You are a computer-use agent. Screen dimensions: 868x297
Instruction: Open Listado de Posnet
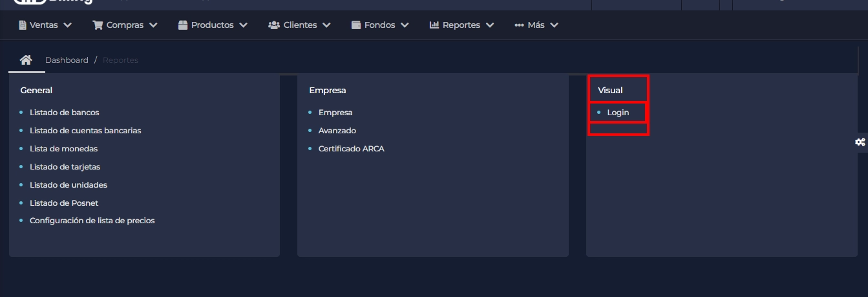pyautogui.click(x=64, y=203)
